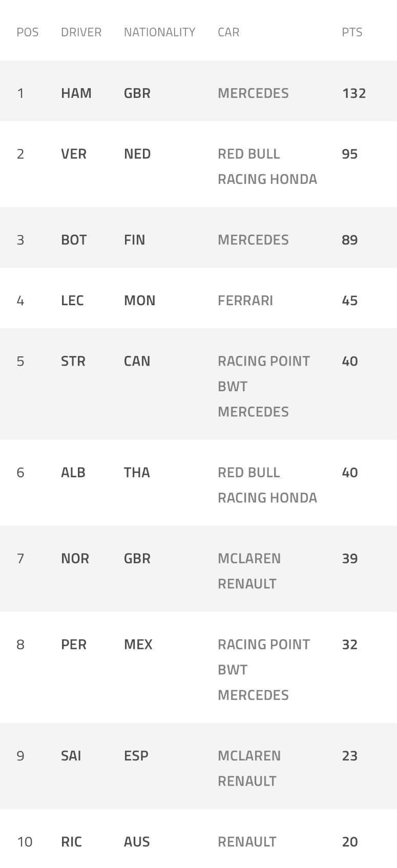This screenshot has height=868, width=397.
Task: Open driver STR's row
Action: 73,362
